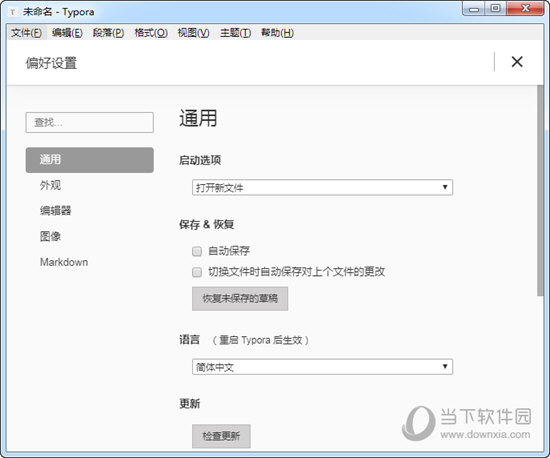
Task: Toggle 切换文件时自动保存对上个文件的更改 checkbox
Action: [x=197, y=272]
